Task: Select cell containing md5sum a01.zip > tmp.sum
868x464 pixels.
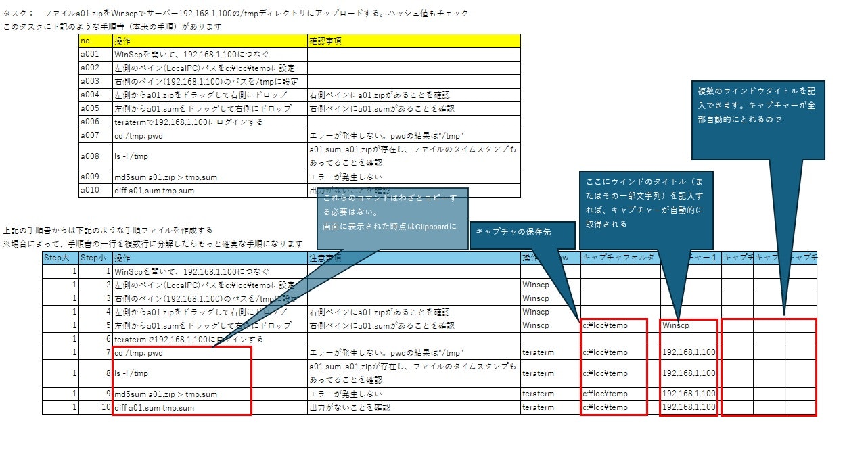Action: 169,393
